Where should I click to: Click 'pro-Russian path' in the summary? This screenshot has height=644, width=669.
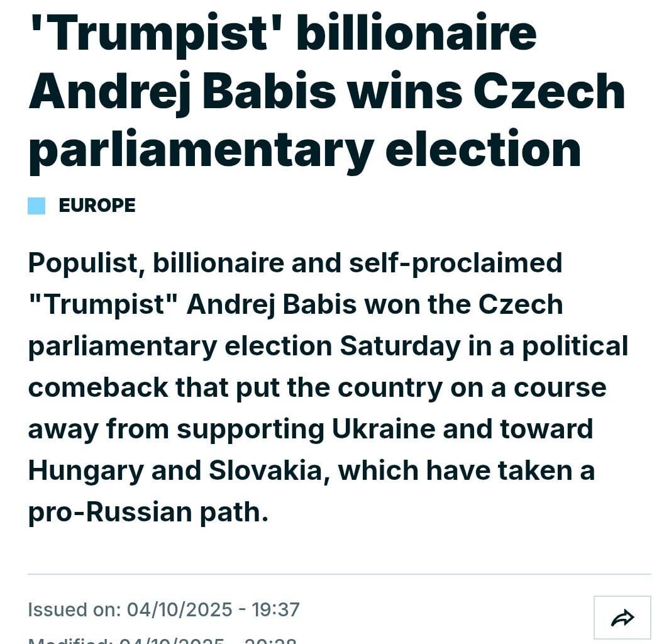148,512
